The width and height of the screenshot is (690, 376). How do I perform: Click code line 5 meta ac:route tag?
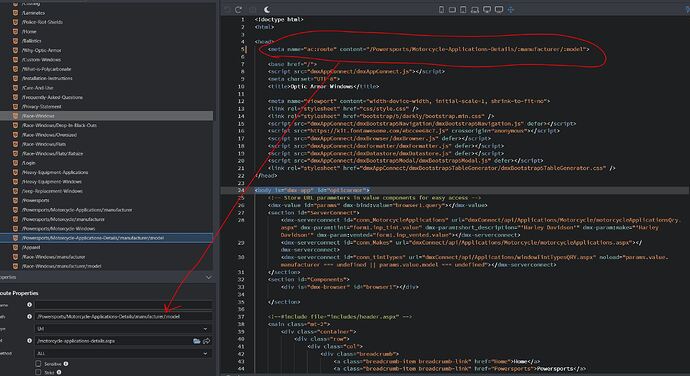429,49
